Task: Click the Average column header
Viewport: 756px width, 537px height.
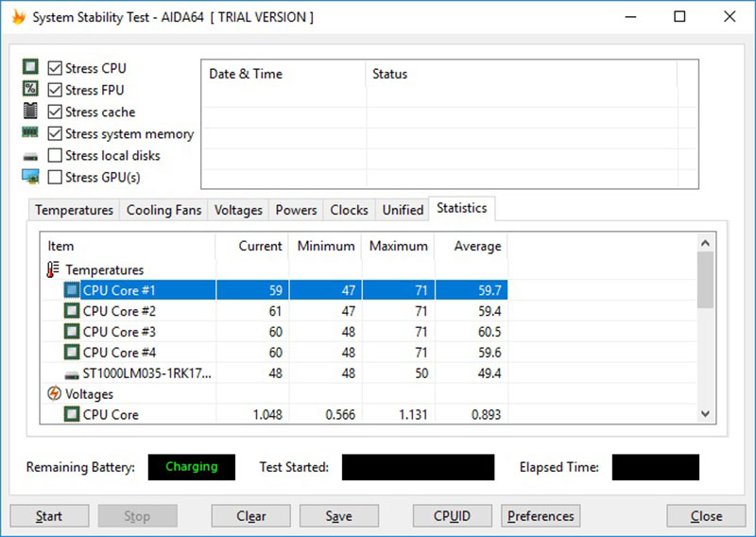Action: tap(471, 246)
